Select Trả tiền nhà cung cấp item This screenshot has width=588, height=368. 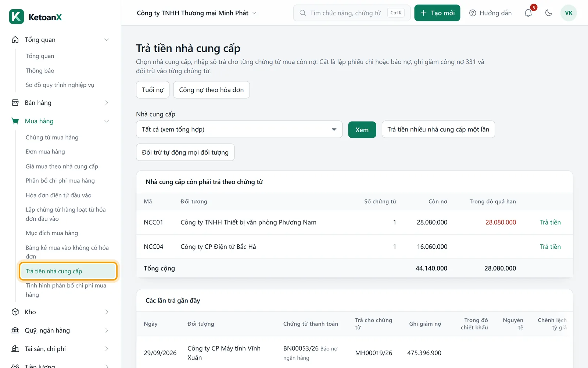[68, 271]
